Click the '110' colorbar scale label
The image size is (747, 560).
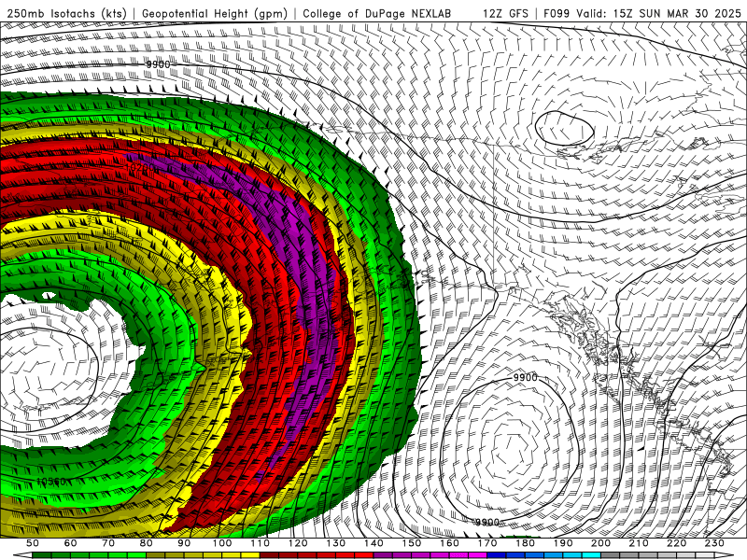coord(261,543)
